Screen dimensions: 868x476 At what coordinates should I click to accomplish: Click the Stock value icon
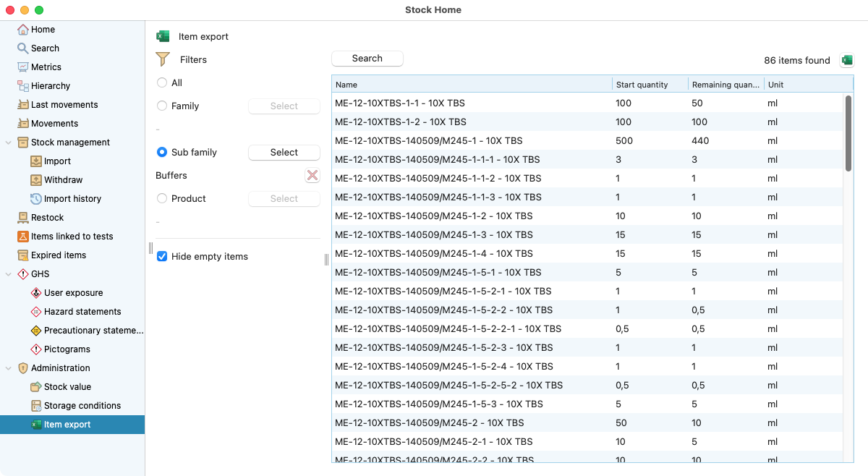(x=36, y=387)
